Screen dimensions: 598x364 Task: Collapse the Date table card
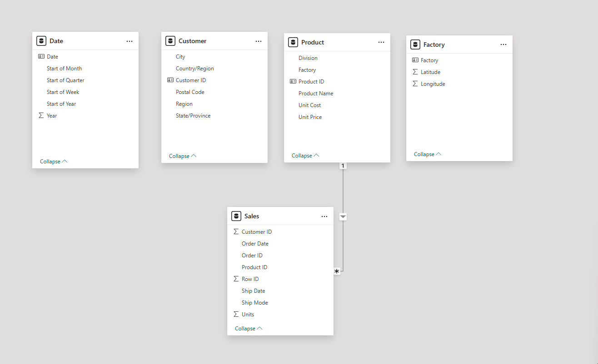(54, 162)
